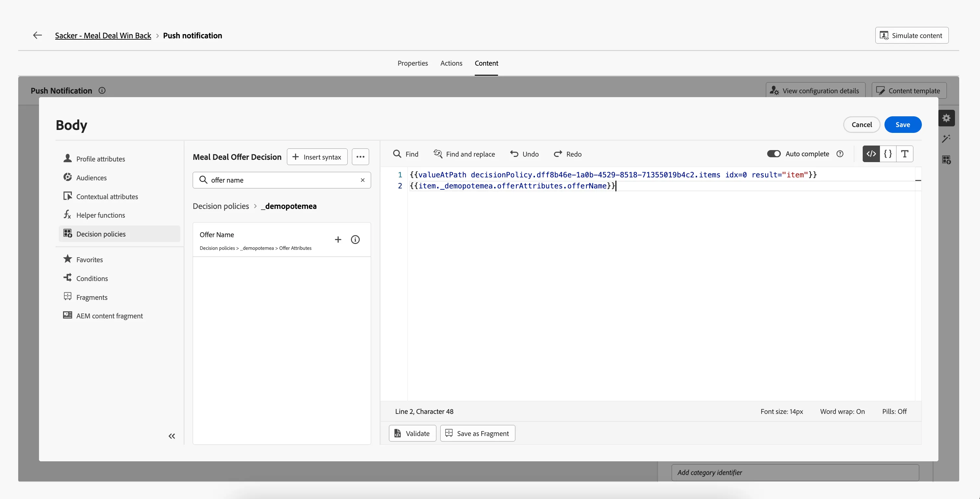
Task: Undo the last edit
Action: click(x=524, y=154)
